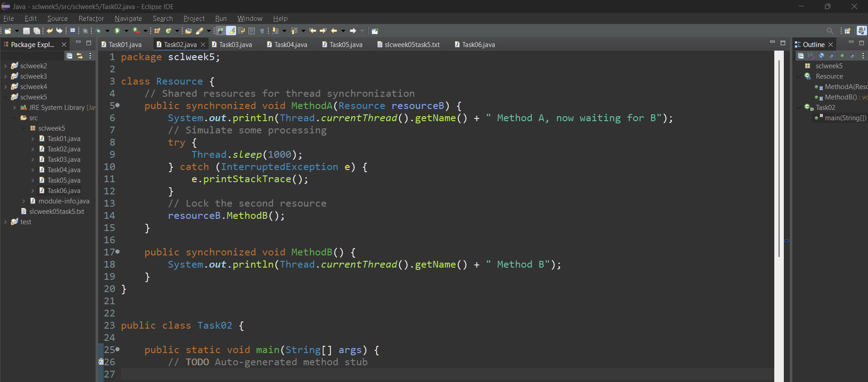Expand the sclweek2 project
Image resolution: width=868 pixels, height=382 pixels.
[x=5, y=66]
